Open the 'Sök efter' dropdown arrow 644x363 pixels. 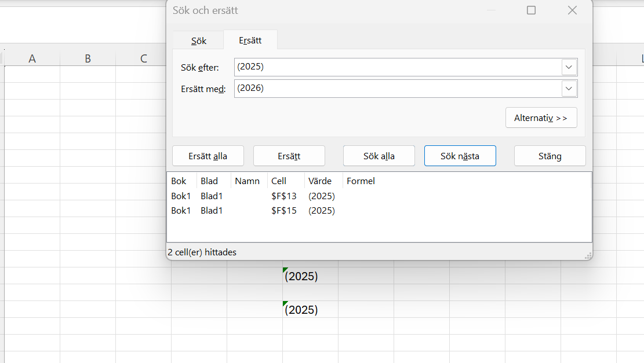(x=569, y=67)
